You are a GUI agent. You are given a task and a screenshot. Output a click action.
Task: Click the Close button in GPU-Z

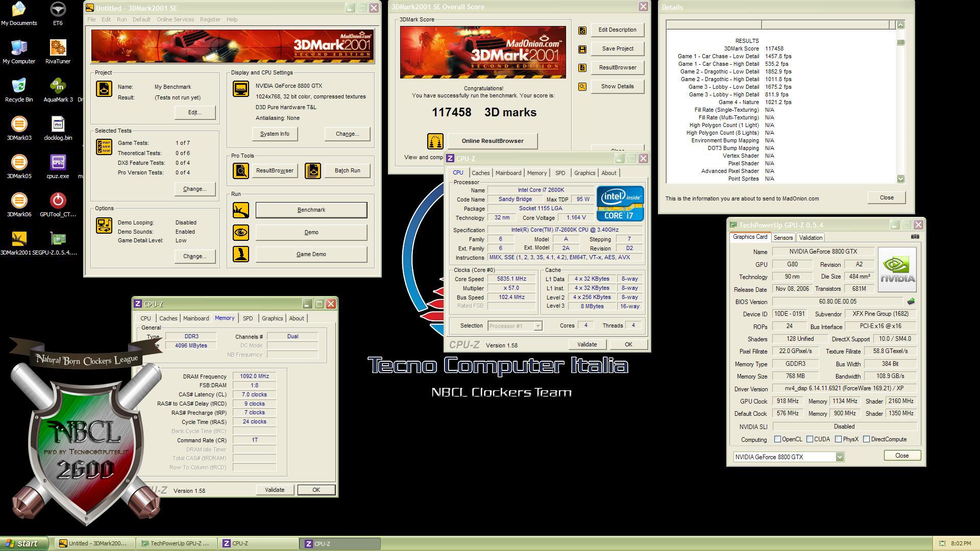point(902,456)
